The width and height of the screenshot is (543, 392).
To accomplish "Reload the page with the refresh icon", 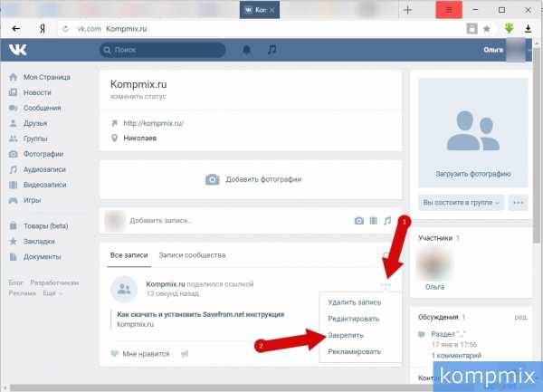I will [65, 29].
